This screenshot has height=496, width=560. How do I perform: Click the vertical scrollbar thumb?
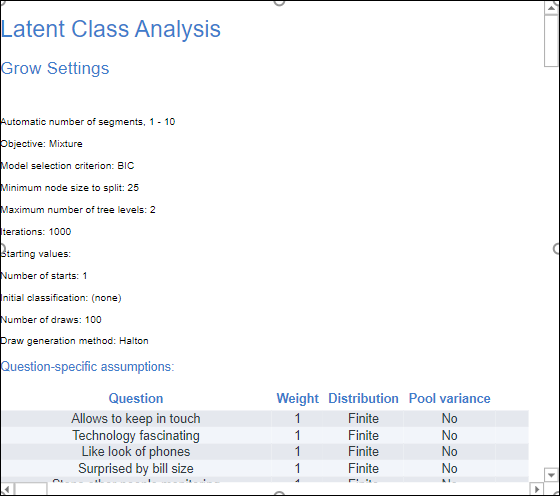551,41
